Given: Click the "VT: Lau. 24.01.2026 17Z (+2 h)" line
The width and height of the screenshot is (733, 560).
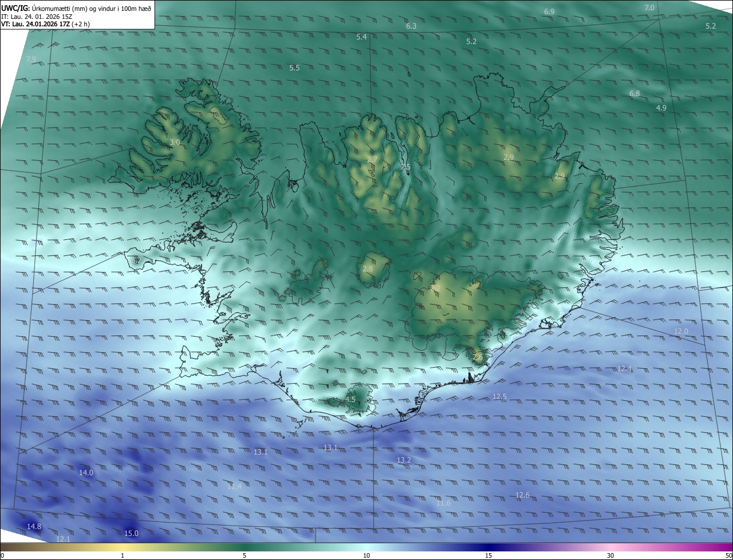Looking at the screenshot, I should pos(45,24).
